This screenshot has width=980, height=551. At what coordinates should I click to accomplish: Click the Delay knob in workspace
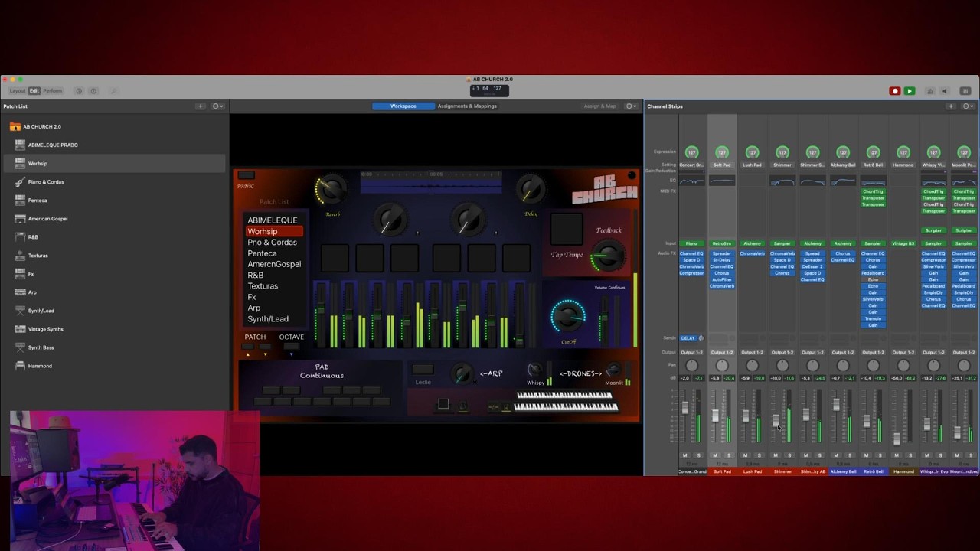531,188
